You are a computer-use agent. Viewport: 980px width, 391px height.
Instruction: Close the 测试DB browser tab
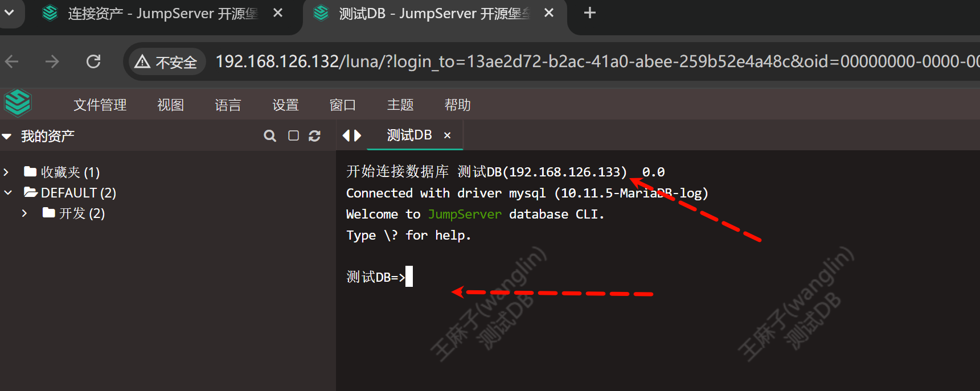point(549,13)
